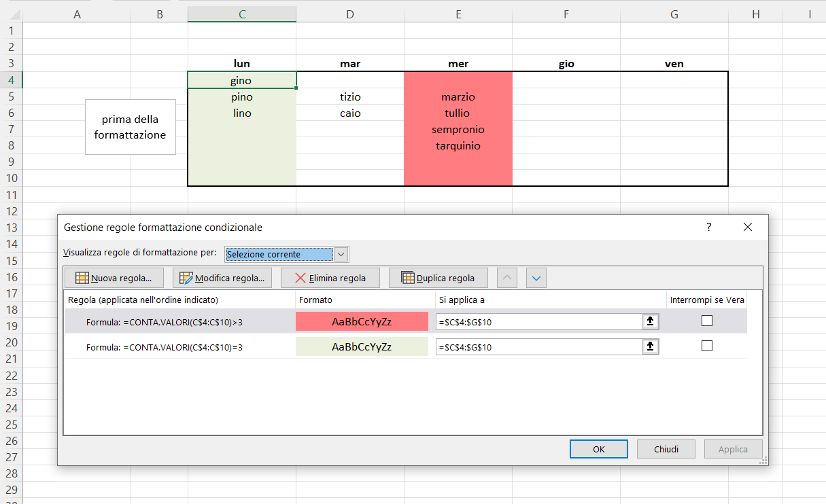The width and height of the screenshot is (826, 504).
Task: Select the rule CONTA.VALORI(C$4:C$10)>3
Action: [x=165, y=322]
